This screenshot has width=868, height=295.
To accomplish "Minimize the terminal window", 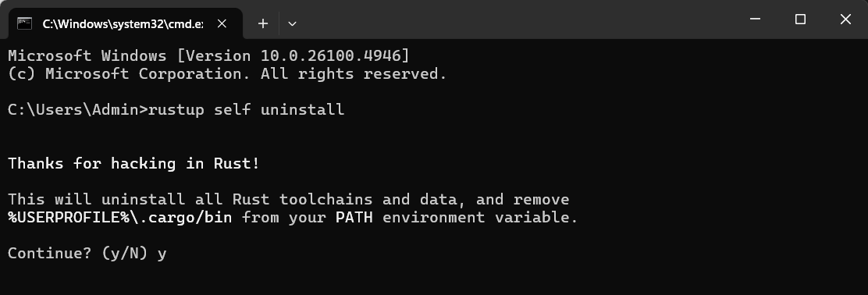I will click(755, 20).
